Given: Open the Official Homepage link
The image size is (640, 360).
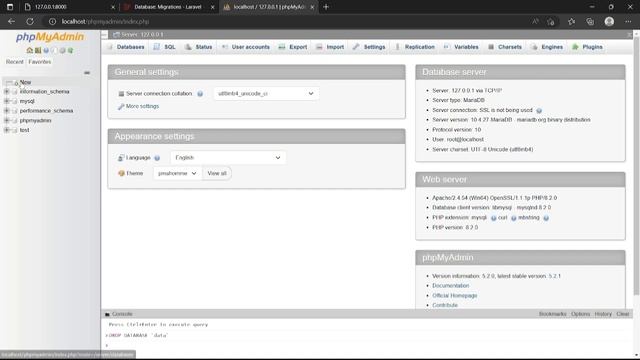Looking at the screenshot, I should tap(455, 296).
